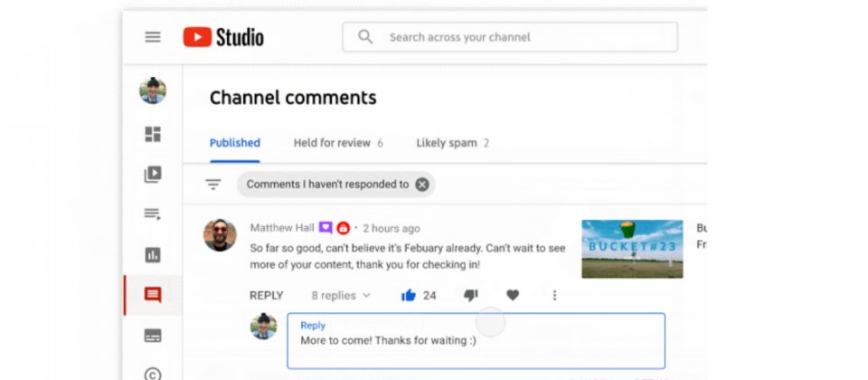Open the comment's three-dot more options
This screenshot has height=380, width=868.
coord(554,296)
